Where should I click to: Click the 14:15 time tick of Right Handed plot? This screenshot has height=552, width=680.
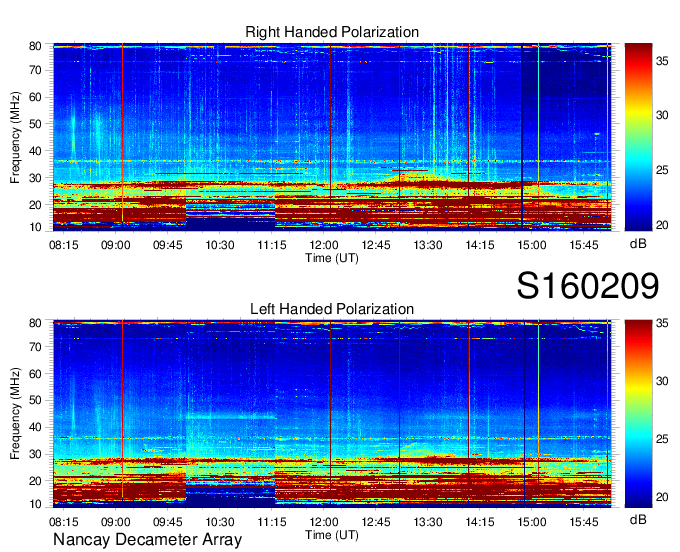[480, 245]
